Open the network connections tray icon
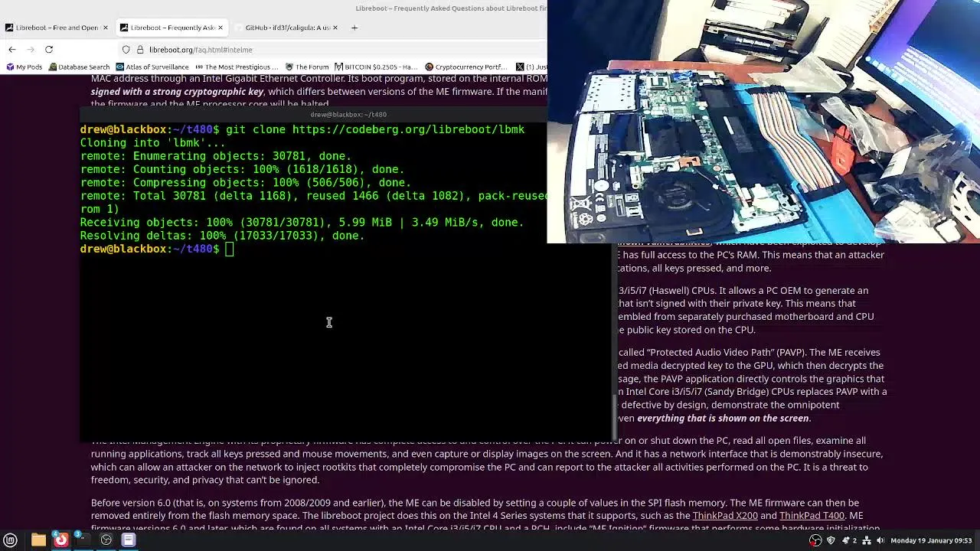Viewport: 980px width, 551px height. 867,540
